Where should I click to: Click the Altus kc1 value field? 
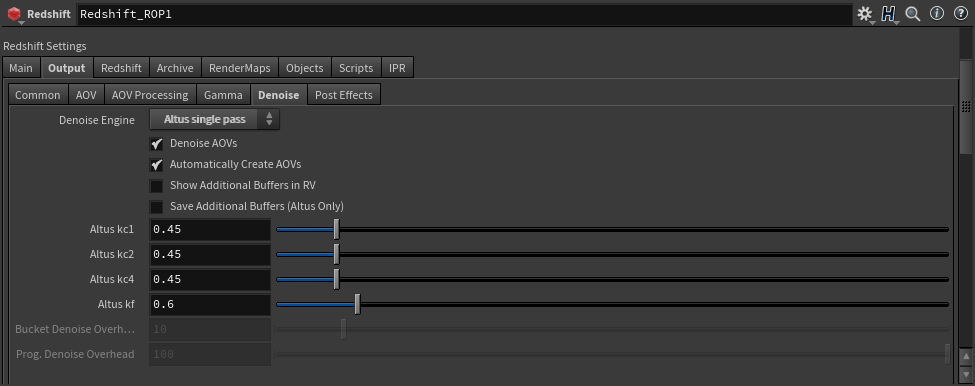pyautogui.click(x=210, y=229)
